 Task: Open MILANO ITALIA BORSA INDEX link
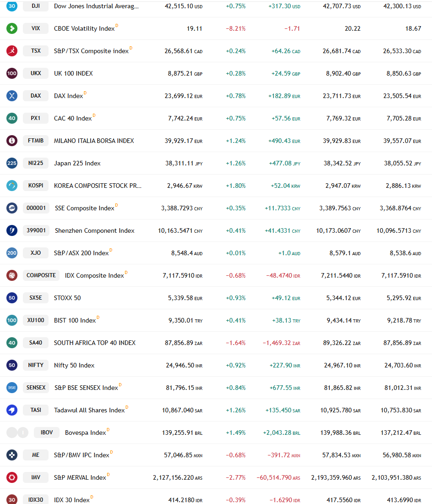94,141
